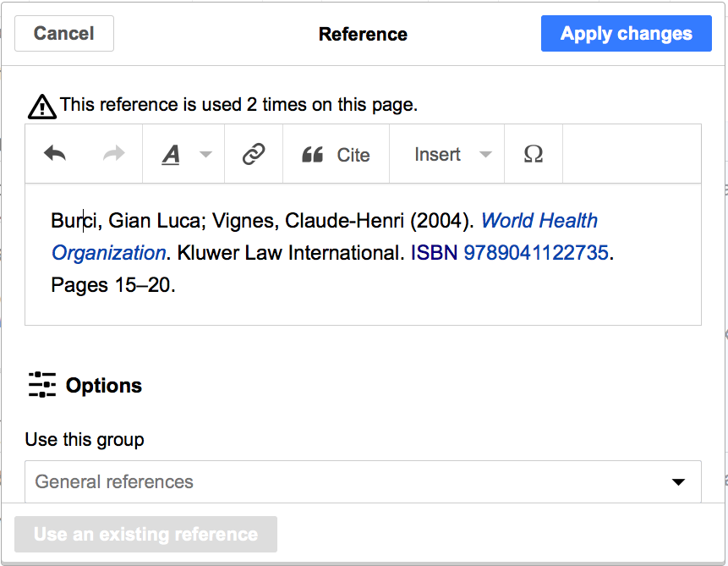The height and width of the screenshot is (566, 728).
Task: Click the Use an existing reference button
Action: 145,534
